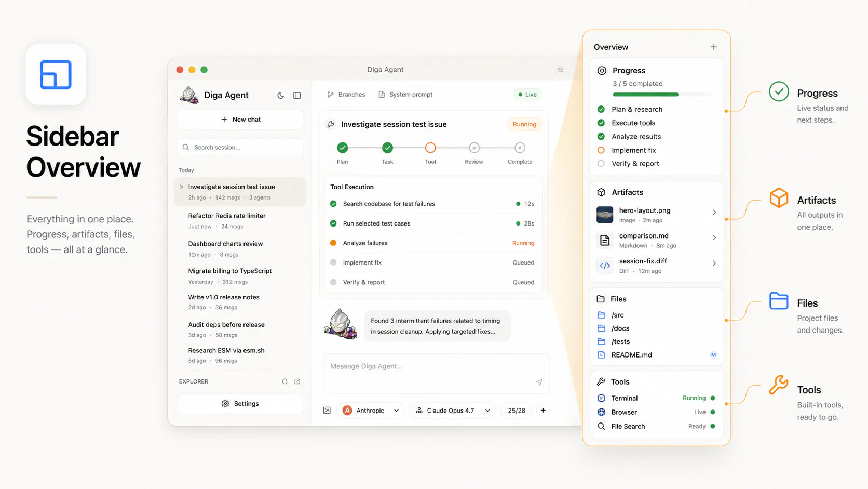Open the Claude Opus 4.7 model dropdown

coord(453,411)
